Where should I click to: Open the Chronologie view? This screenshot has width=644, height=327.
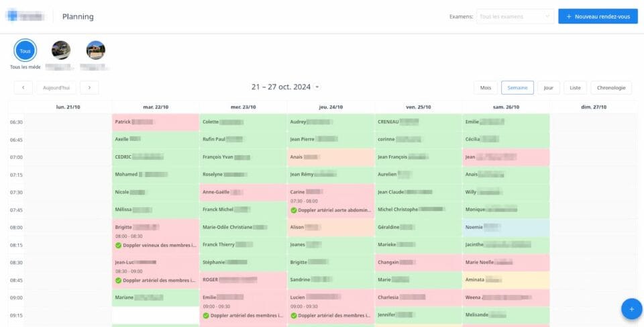point(611,87)
